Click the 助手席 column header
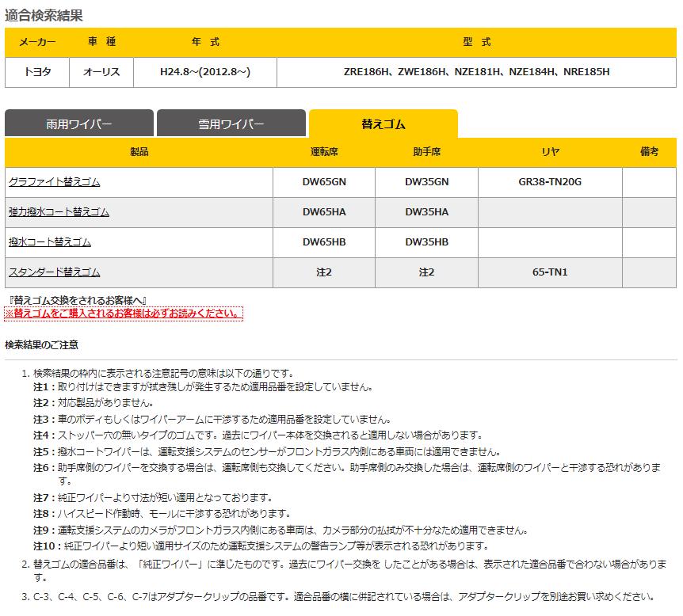 pos(426,151)
